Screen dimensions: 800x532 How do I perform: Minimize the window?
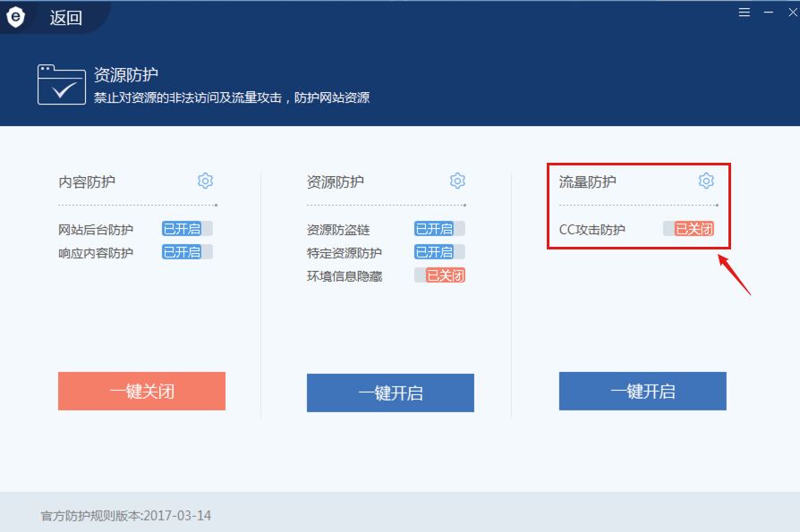tap(769, 12)
